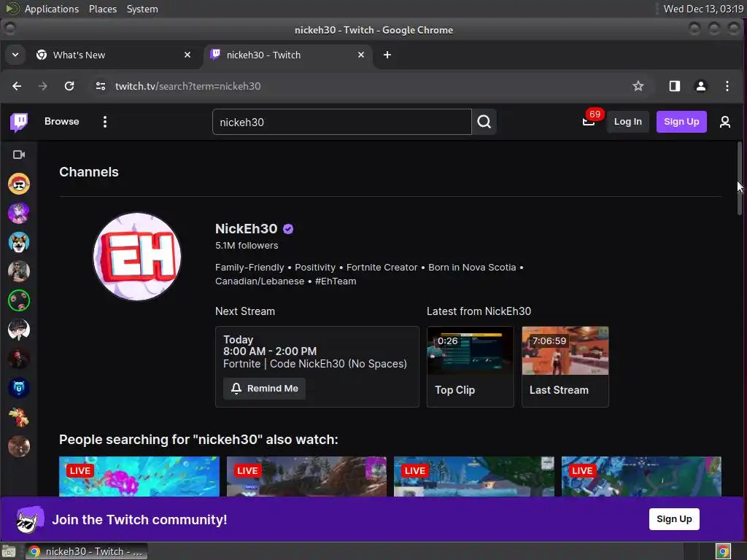Open the dark red avatar sidebar channel

[x=19, y=359]
